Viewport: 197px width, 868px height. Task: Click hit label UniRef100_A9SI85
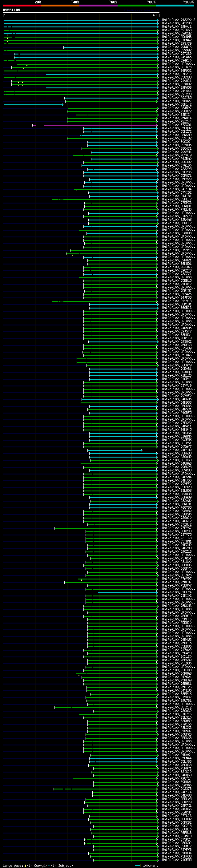176,98
